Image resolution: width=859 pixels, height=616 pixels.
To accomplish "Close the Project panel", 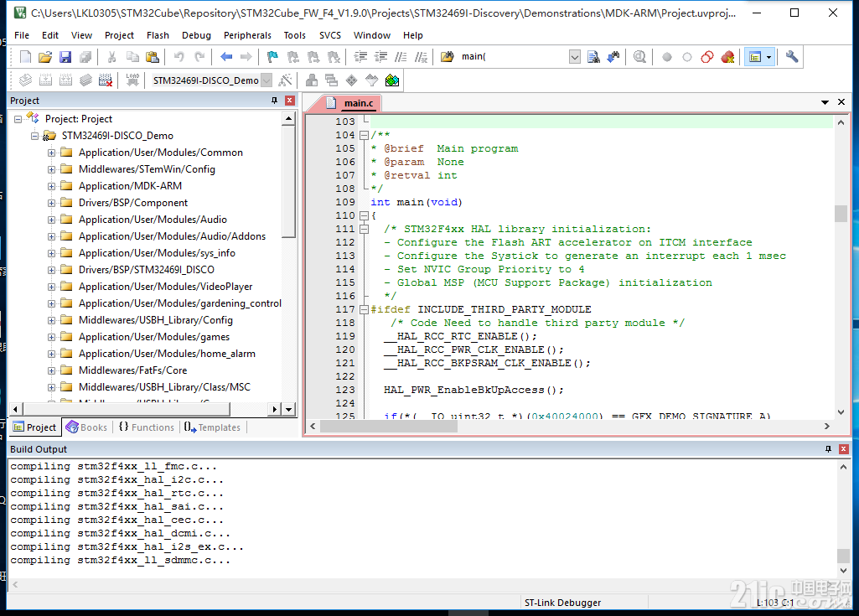I will pos(290,101).
